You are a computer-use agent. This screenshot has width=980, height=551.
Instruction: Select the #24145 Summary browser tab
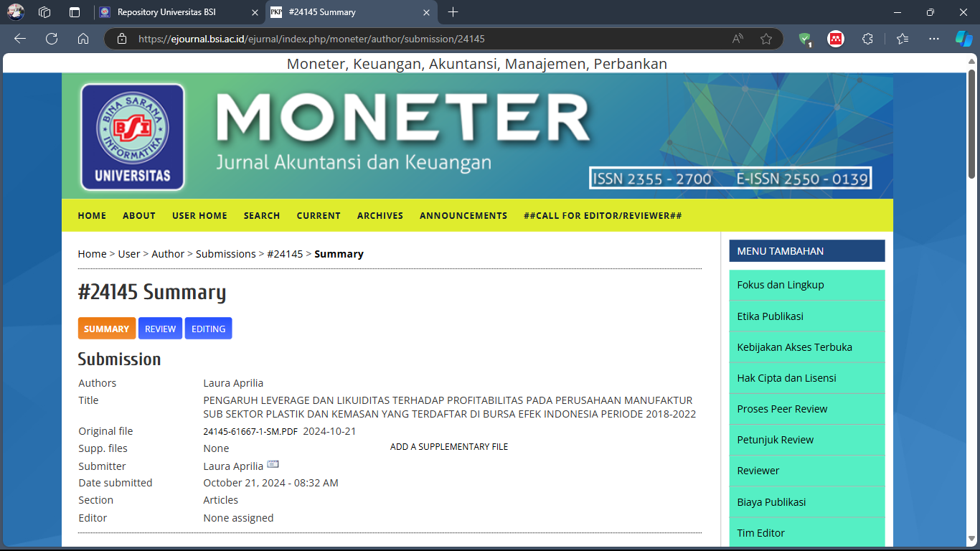tap(351, 12)
